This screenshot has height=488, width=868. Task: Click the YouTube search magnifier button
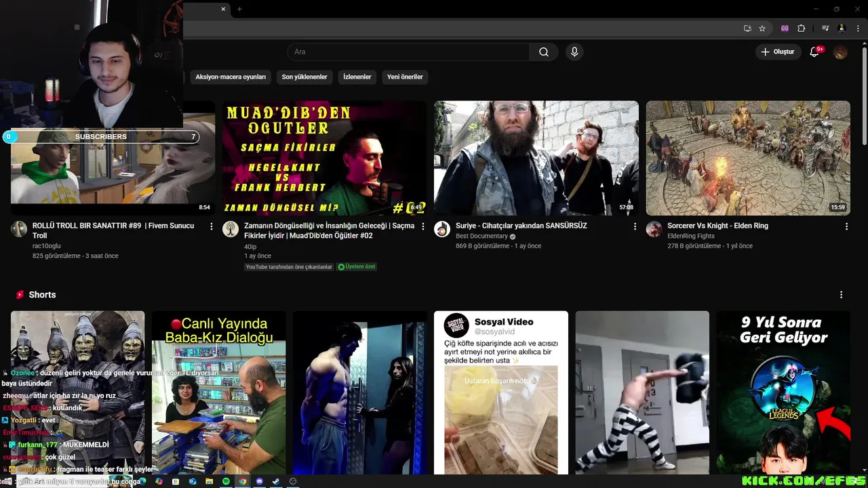(x=544, y=52)
